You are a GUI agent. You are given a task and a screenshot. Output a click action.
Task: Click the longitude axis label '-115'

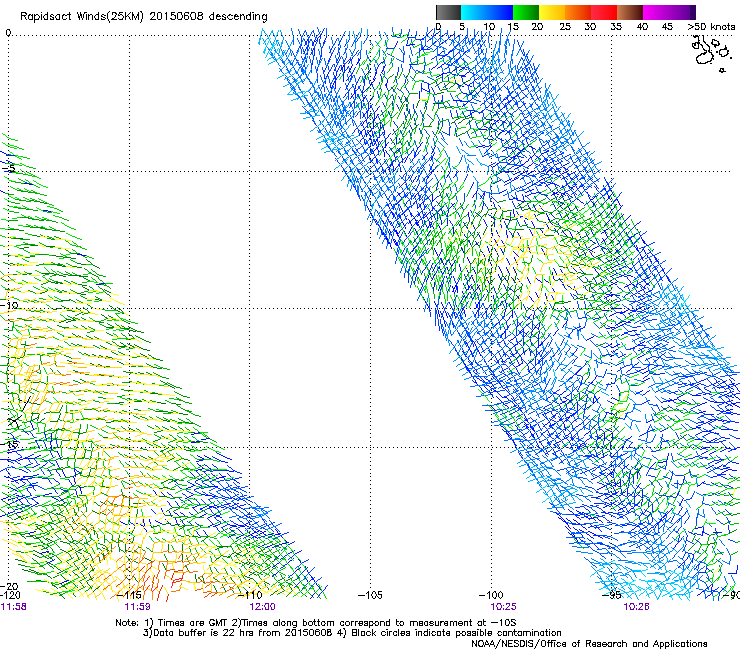tap(130, 595)
